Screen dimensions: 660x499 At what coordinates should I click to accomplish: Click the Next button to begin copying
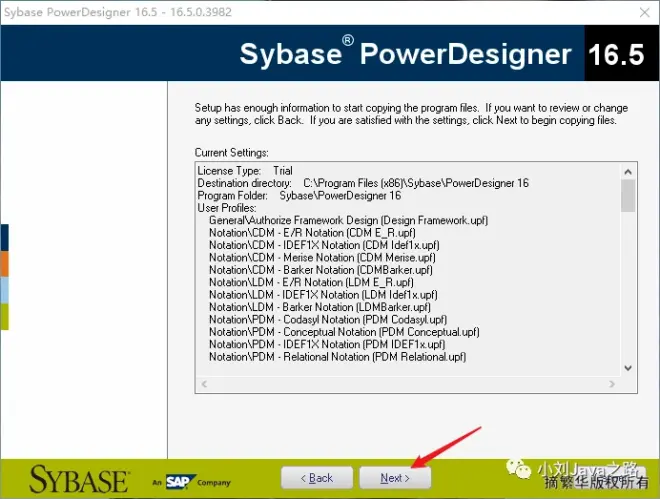(395, 478)
